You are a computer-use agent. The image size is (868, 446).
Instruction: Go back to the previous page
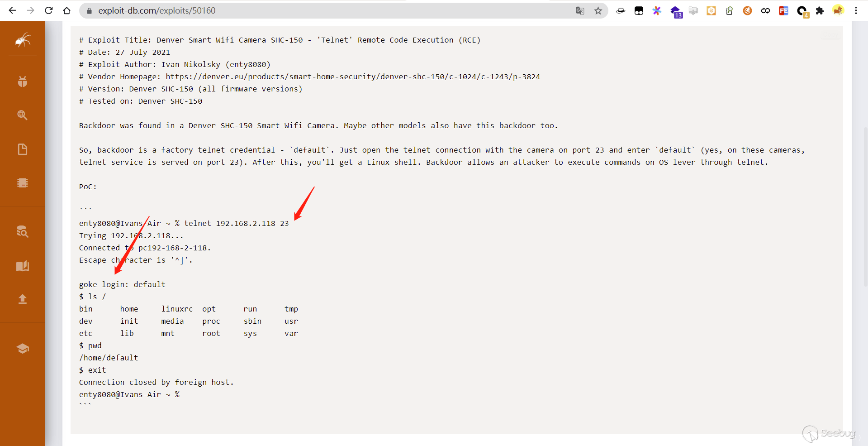12,10
